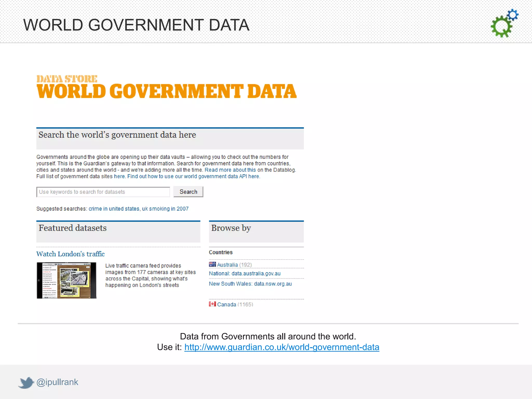
Task: Open New South Wales: data.nsw.org.au link
Action: (x=250, y=284)
